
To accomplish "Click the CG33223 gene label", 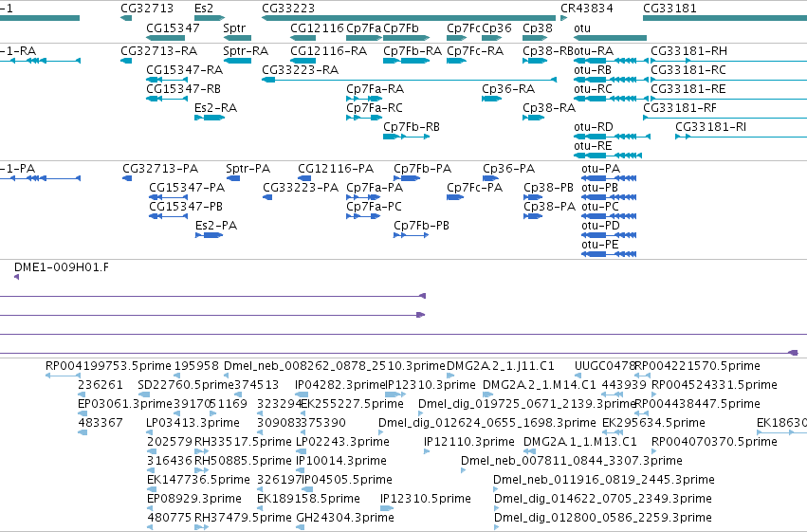I will click(x=288, y=9).
